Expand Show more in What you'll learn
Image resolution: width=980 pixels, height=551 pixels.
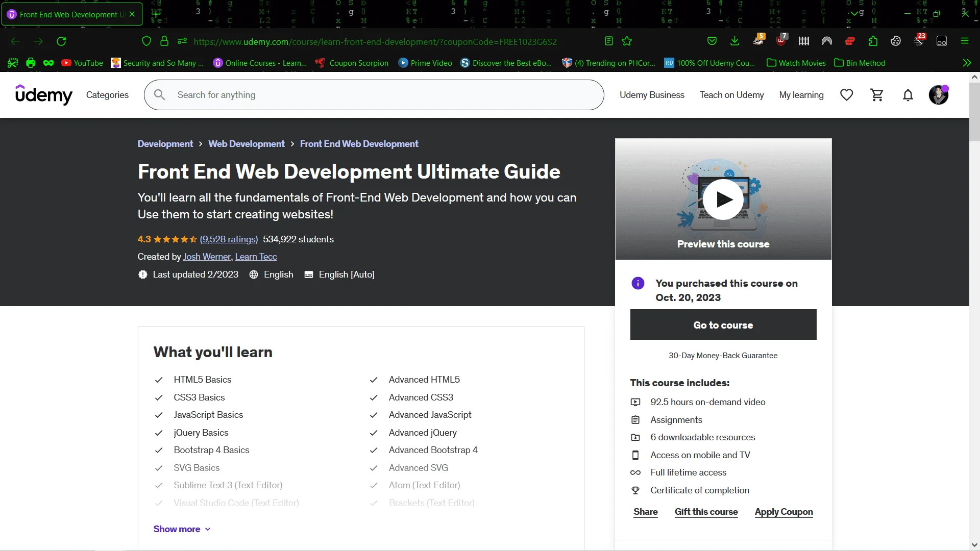click(x=182, y=529)
